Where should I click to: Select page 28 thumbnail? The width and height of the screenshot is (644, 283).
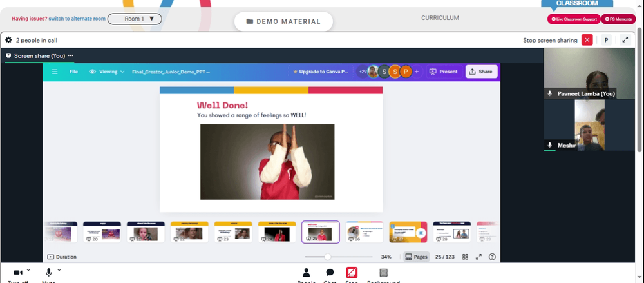(x=452, y=232)
